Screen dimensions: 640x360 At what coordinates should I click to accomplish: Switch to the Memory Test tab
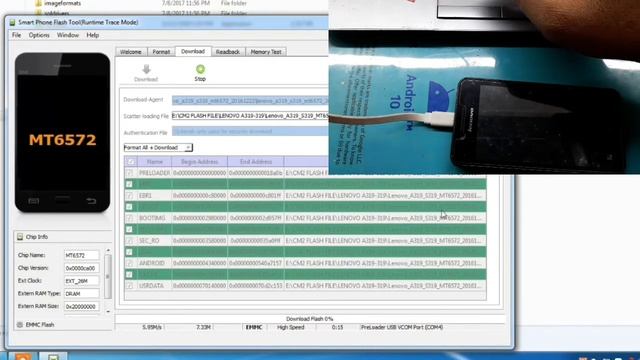coord(266,52)
